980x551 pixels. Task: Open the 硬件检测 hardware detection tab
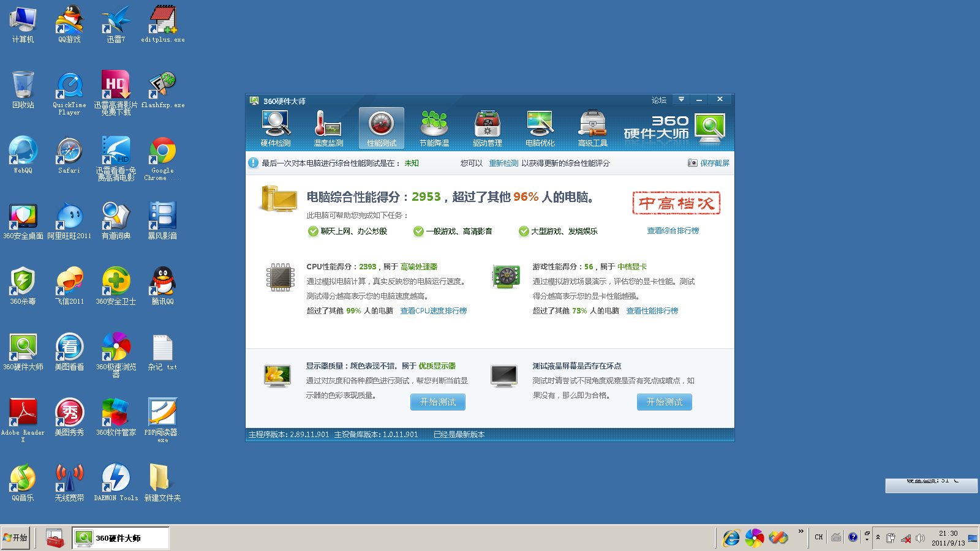pyautogui.click(x=276, y=129)
